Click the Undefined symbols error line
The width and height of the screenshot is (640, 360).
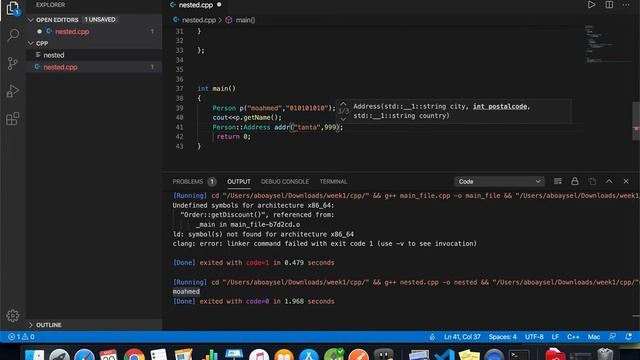[x=253, y=205]
